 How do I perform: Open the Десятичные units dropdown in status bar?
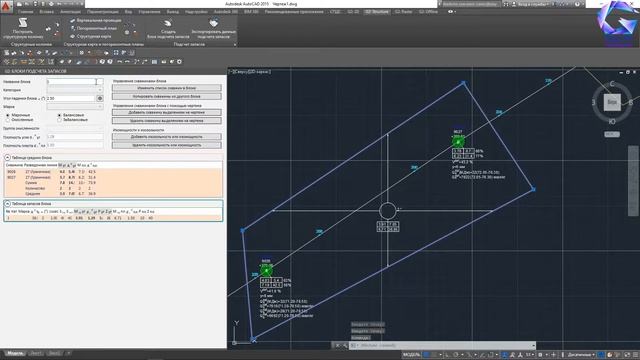coord(581,355)
